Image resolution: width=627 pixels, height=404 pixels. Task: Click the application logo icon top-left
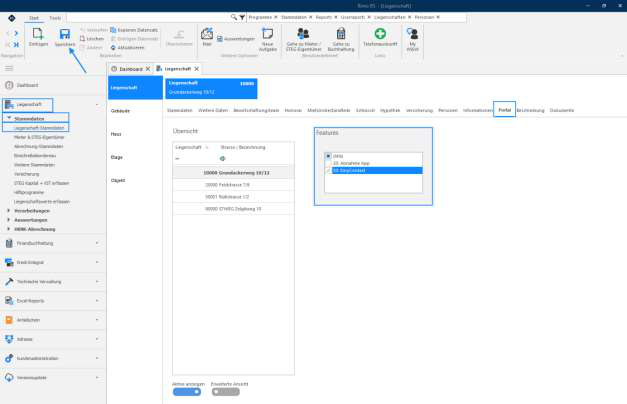tap(12, 18)
